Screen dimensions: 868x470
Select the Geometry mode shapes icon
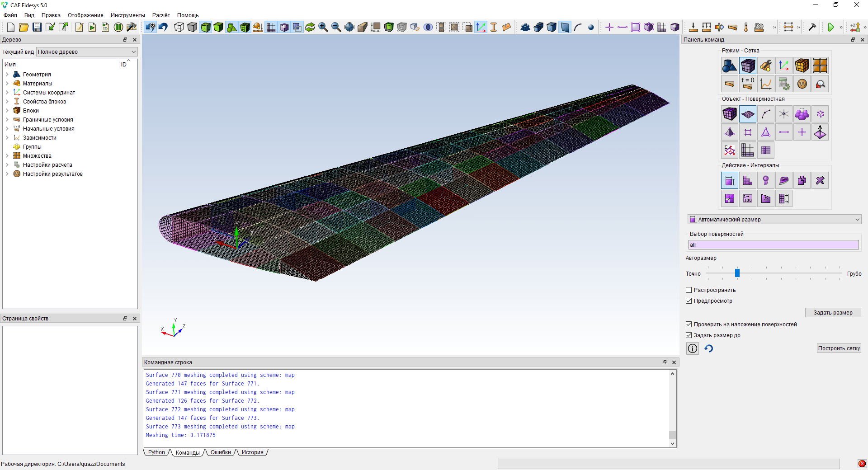729,66
